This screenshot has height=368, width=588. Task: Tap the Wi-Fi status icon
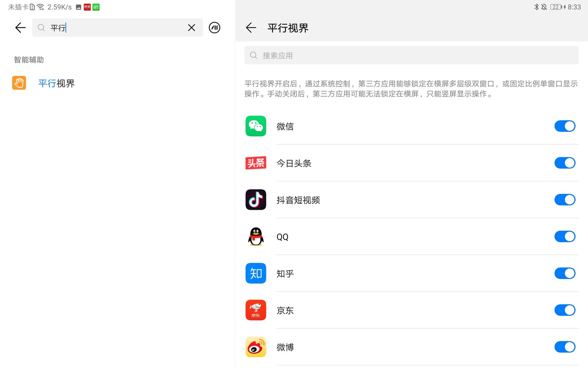click(x=40, y=7)
